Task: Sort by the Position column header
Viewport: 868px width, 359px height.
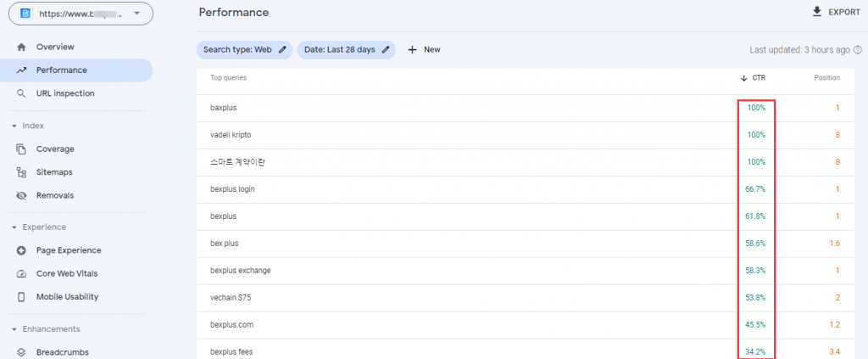Action: (x=826, y=78)
